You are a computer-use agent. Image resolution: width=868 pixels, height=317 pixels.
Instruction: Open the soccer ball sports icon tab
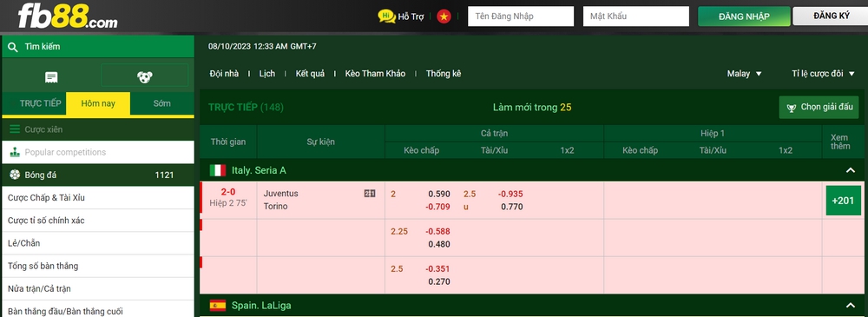pos(144,77)
